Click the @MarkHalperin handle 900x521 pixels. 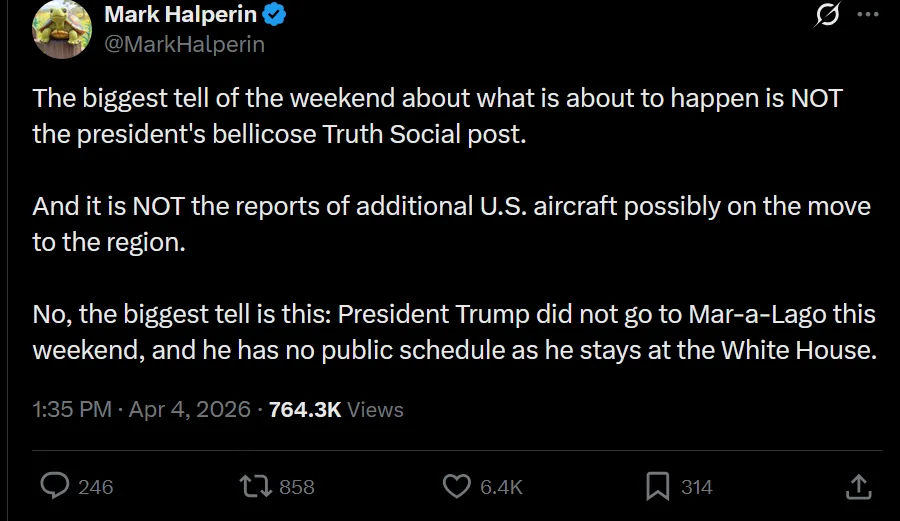(x=185, y=45)
